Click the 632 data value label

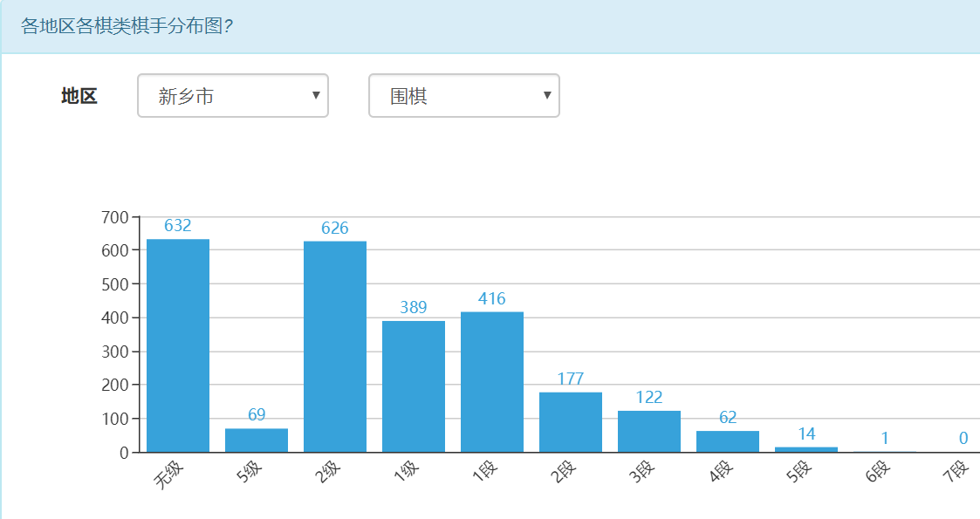178,226
